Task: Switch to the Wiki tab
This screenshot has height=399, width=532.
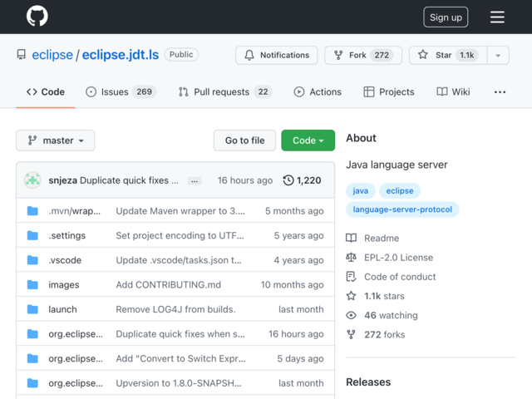Action: coord(453,92)
